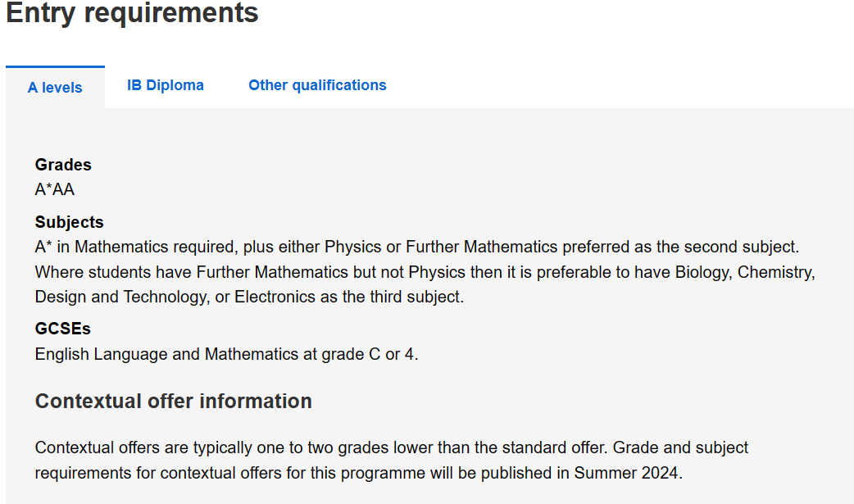Viewport: 854px width, 504px height.
Task: Click the line starting "Where students have Further"
Action: tap(425, 272)
